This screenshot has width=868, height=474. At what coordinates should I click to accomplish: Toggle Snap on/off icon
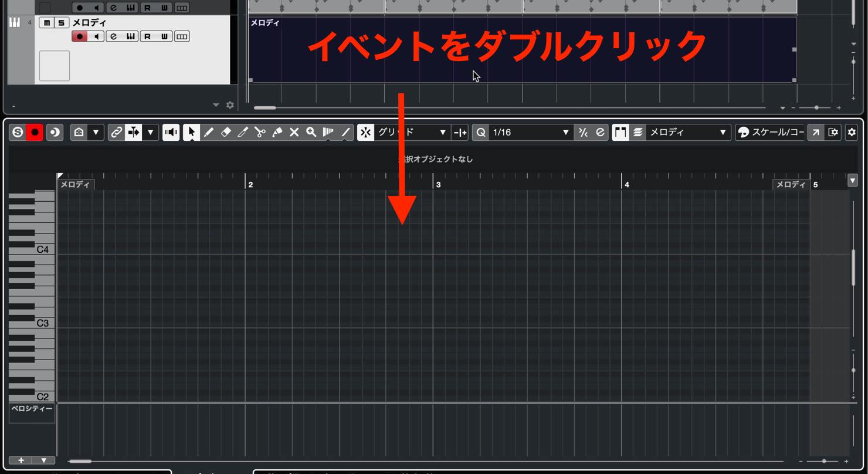point(365,133)
